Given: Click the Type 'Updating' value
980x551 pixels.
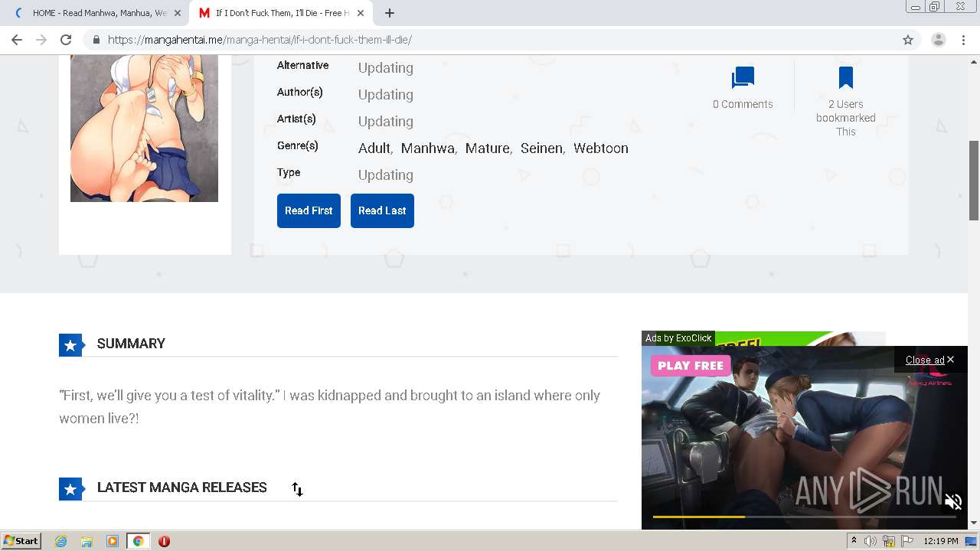Looking at the screenshot, I should tap(386, 175).
